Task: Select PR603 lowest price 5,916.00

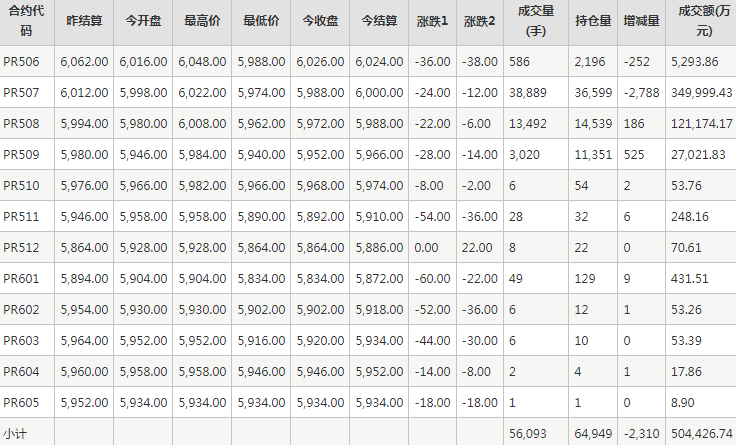Action: (261, 340)
